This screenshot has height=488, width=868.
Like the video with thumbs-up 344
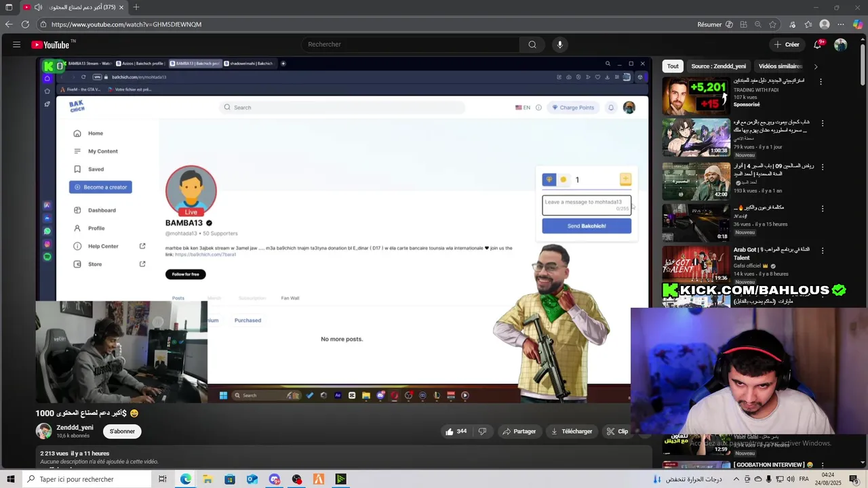click(x=456, y=431)
